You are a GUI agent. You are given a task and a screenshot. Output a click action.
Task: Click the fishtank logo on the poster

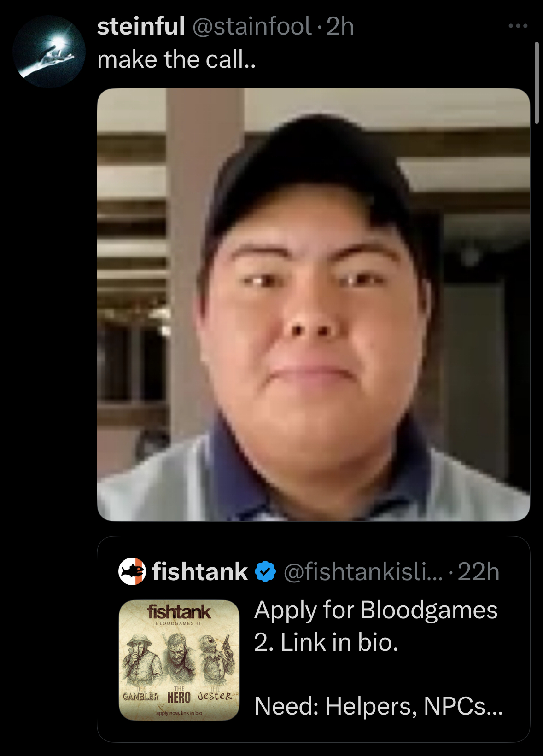click(179, 612)
